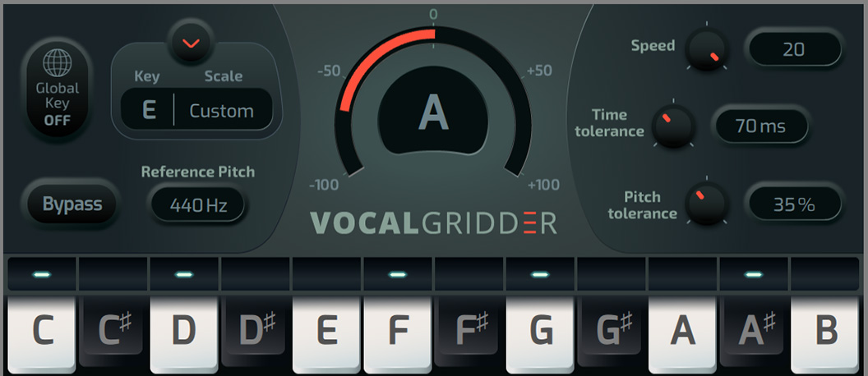Viewport: 868px width, 376px height.
Task: Click the Time tolerance knob
Action: point(673,126)
